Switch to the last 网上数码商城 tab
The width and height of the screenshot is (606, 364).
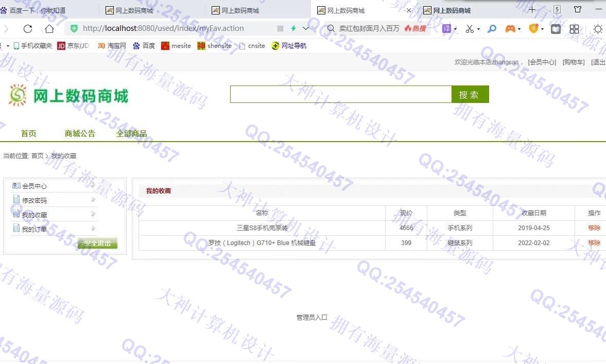click(x=470, y=10)
